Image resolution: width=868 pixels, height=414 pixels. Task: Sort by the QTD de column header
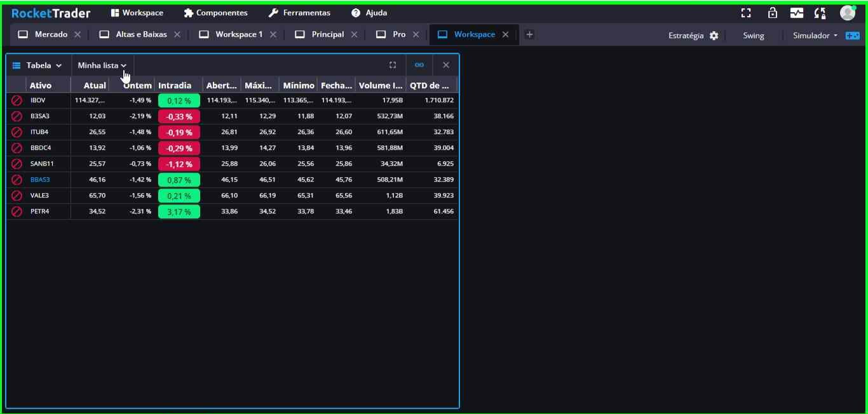[430, 85]
